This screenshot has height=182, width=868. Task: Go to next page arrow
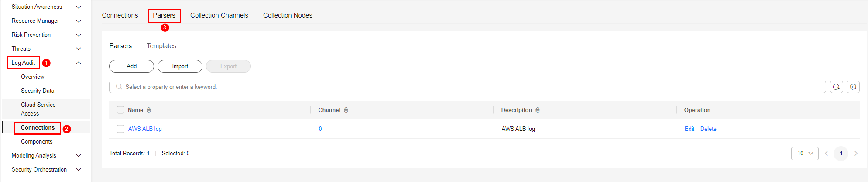(855, 154)
